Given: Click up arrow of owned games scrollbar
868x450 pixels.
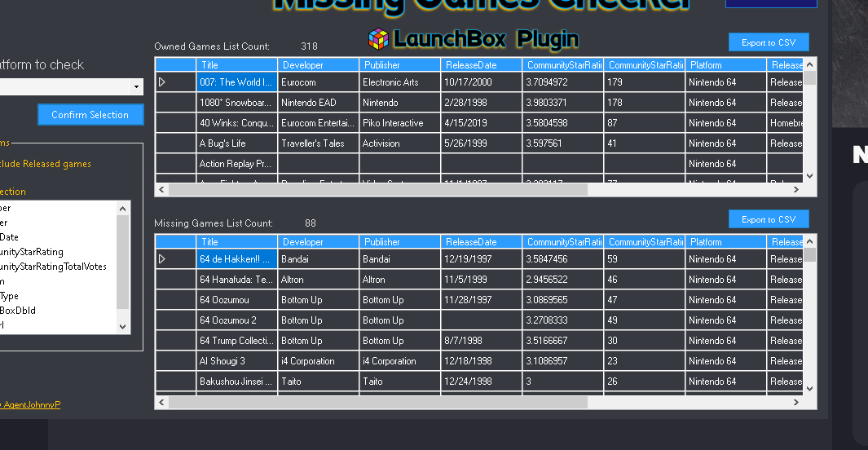Looking at the screenshot, I should pos(810,64).
